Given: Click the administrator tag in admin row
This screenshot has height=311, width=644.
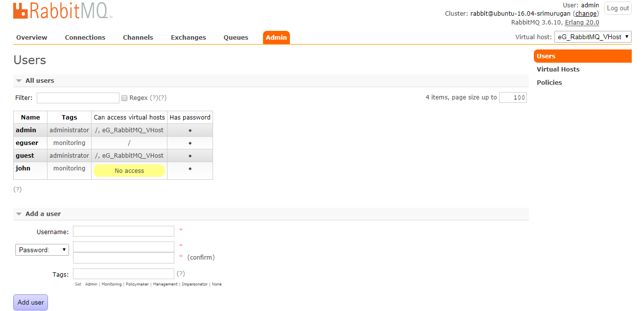Looking at the screenshot, I should point(70,130).
